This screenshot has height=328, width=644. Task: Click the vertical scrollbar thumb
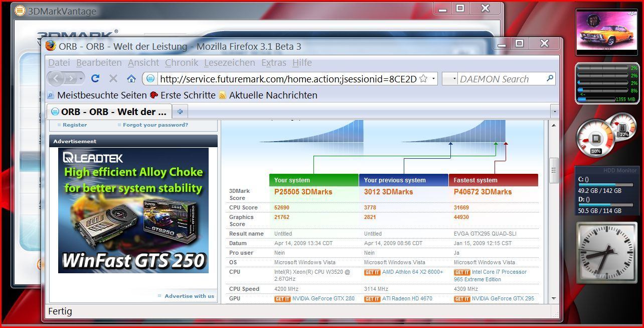(x=554, y=171)
